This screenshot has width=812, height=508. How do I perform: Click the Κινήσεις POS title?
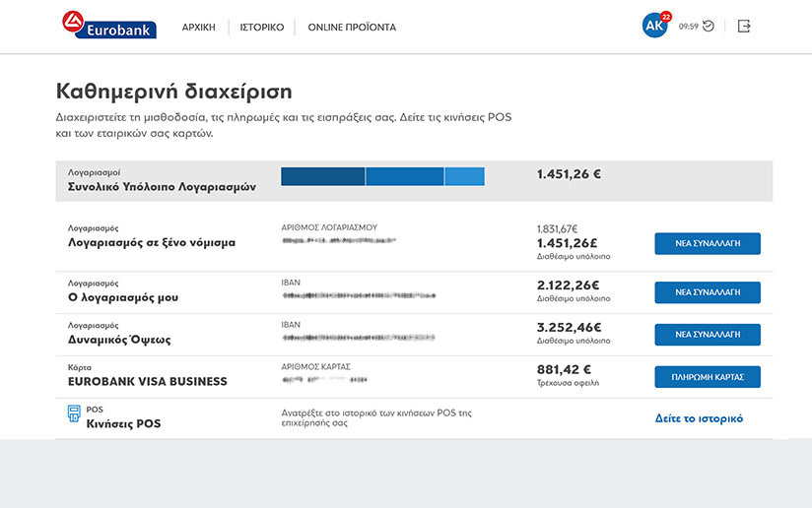tap(123, 423)
